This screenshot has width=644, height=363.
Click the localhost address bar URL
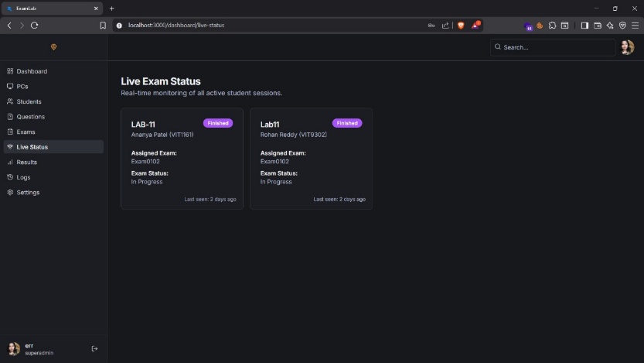tap(176, 25)
